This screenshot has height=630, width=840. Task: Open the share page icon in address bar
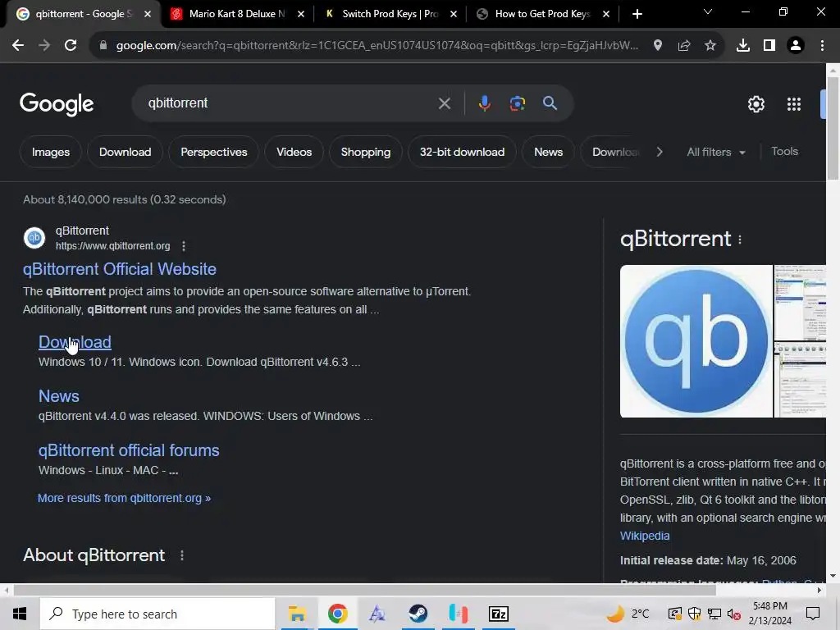(683, 46)
